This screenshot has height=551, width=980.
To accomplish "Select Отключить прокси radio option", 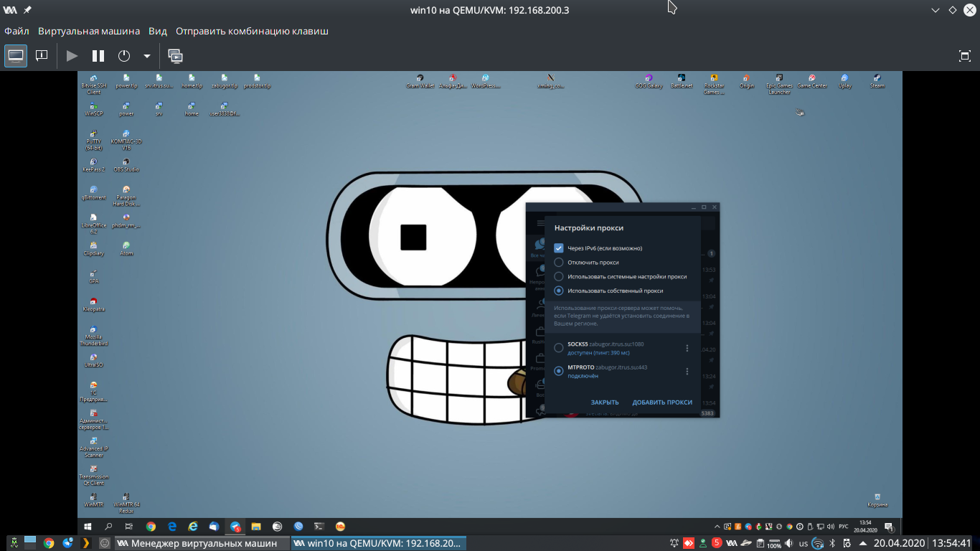I will 559,263.
